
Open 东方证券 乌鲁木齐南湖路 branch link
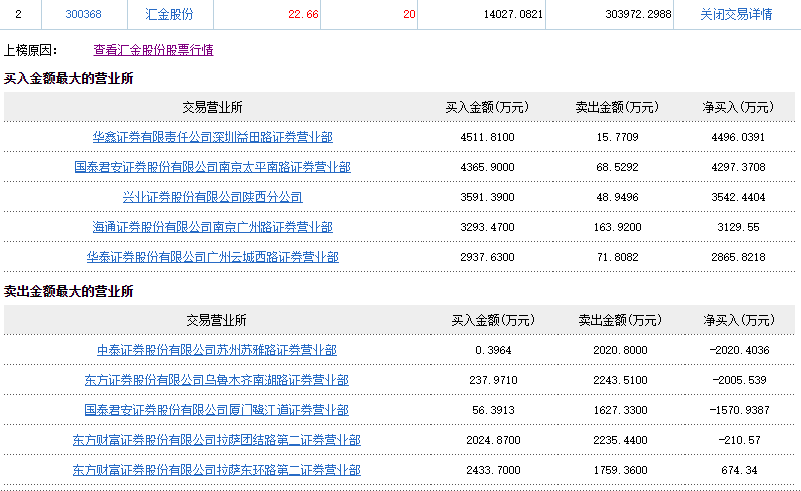point(216,380)
